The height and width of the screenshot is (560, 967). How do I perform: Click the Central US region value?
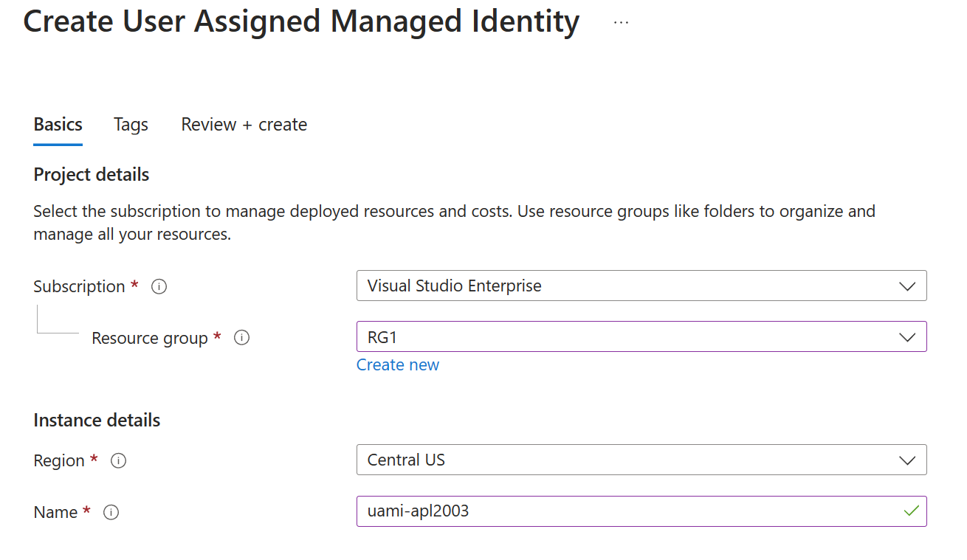(x=406, y=460)
